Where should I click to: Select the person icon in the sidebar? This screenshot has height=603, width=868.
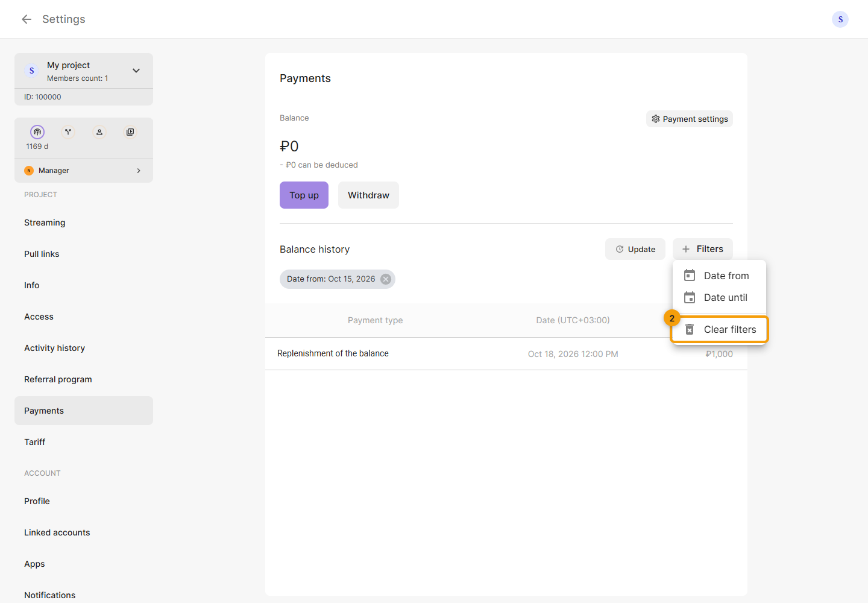tap(99, 132)
